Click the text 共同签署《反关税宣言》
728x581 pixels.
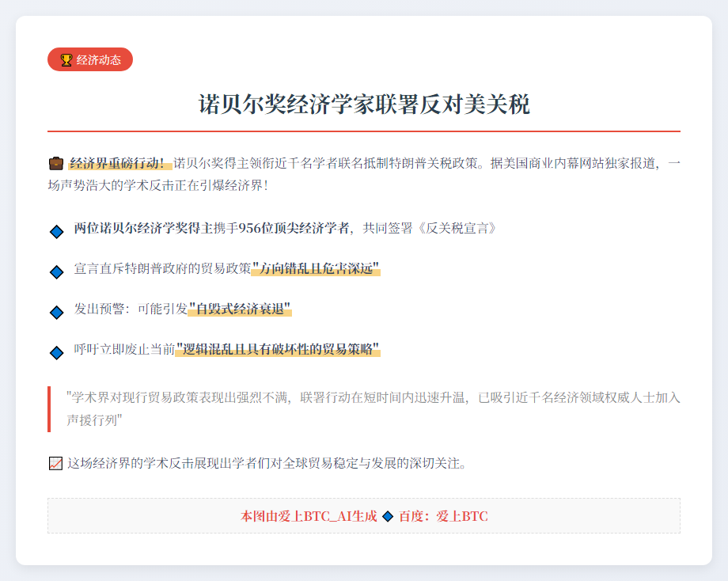pos(430,228)
